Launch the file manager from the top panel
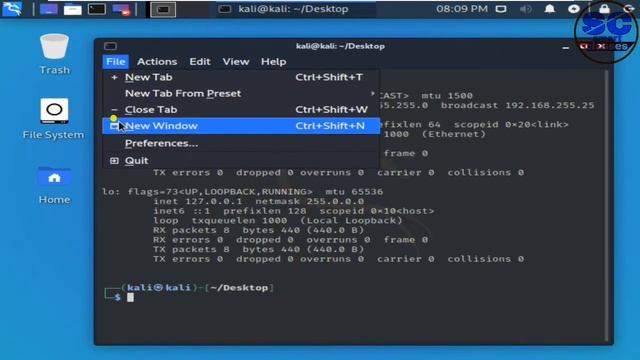 tap(73, 9)
